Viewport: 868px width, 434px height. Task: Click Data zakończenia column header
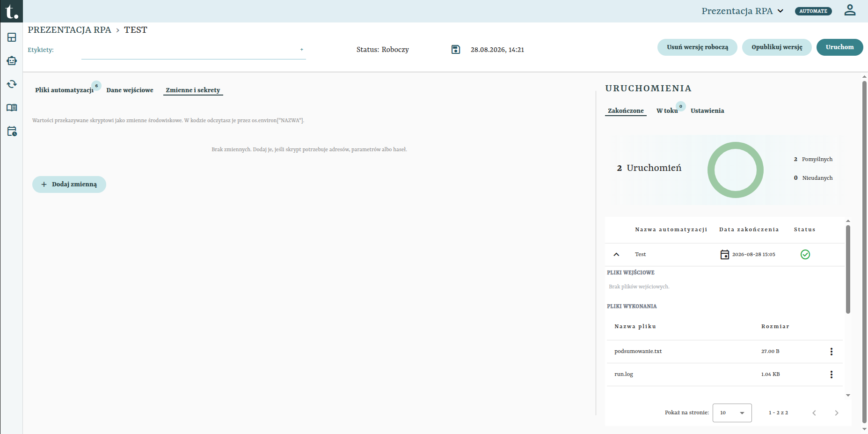(749, 229)
